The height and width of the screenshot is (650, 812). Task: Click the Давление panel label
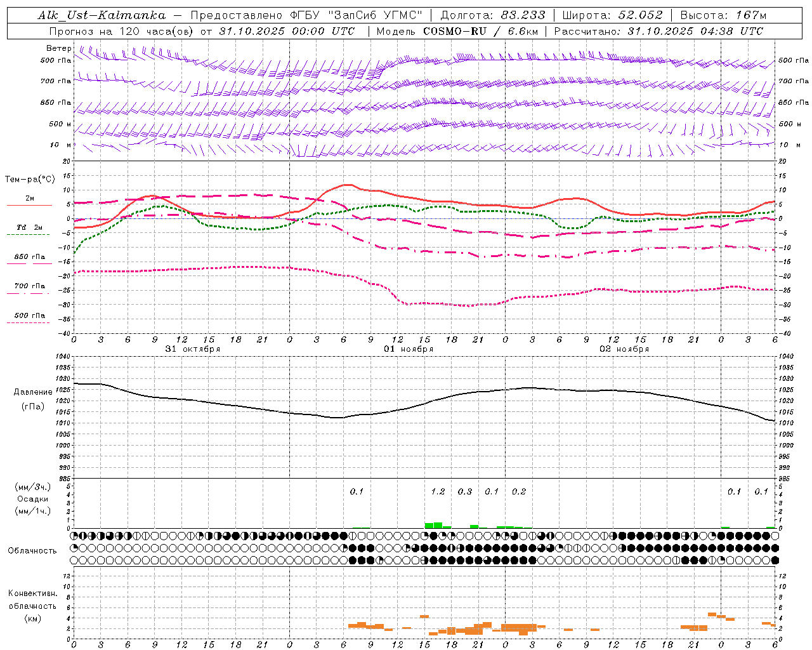click(33, 392)
